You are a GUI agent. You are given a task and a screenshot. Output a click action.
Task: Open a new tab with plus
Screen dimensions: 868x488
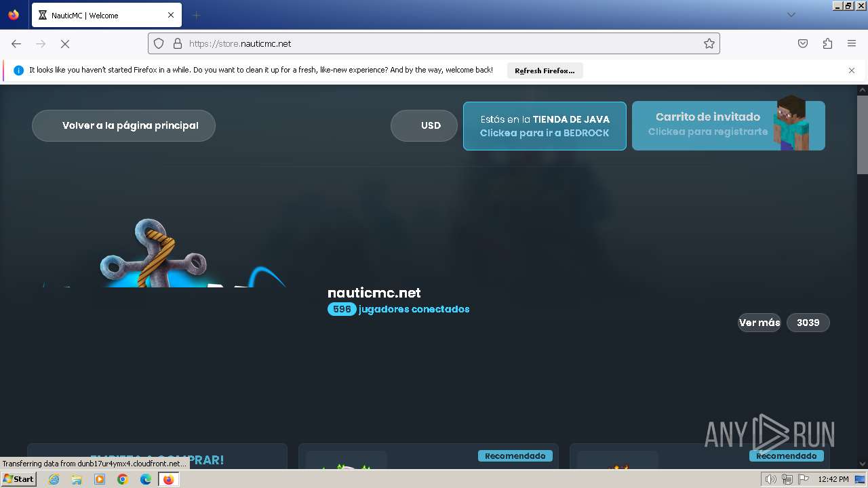pos(196,15)
